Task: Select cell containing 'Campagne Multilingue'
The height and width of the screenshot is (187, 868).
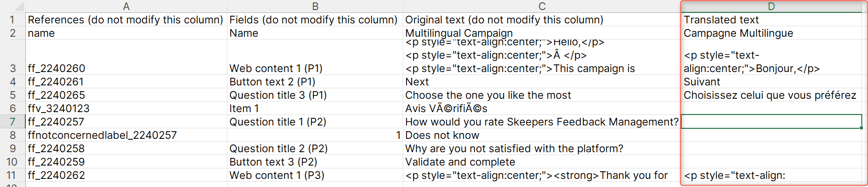Action: click(x=772, y=33)
